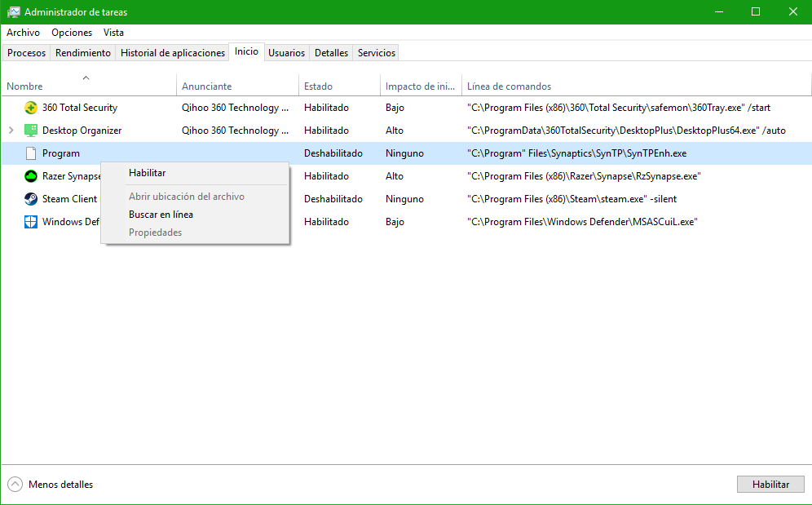Open the Opciones menu
812x505 pixels.
coord(72,32)
